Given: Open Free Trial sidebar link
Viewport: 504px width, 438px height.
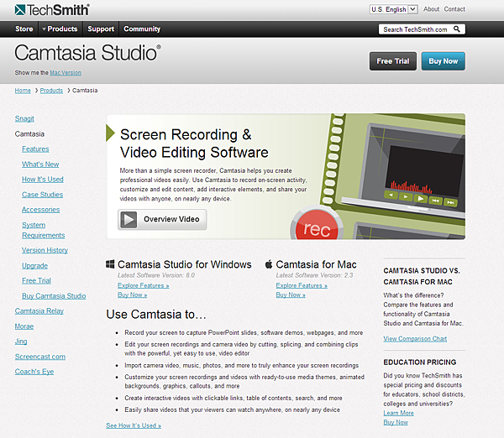Looking at the screenshot, I should 36,280.
